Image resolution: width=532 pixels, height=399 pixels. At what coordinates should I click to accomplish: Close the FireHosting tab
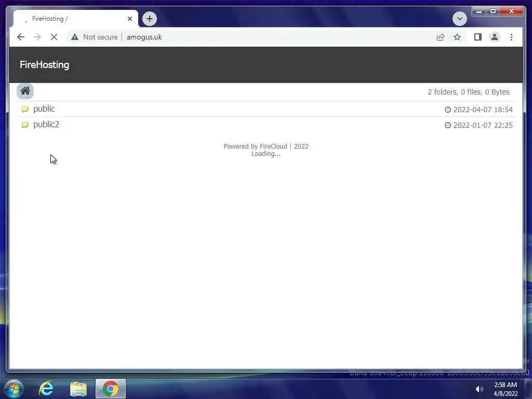point(129,19)
